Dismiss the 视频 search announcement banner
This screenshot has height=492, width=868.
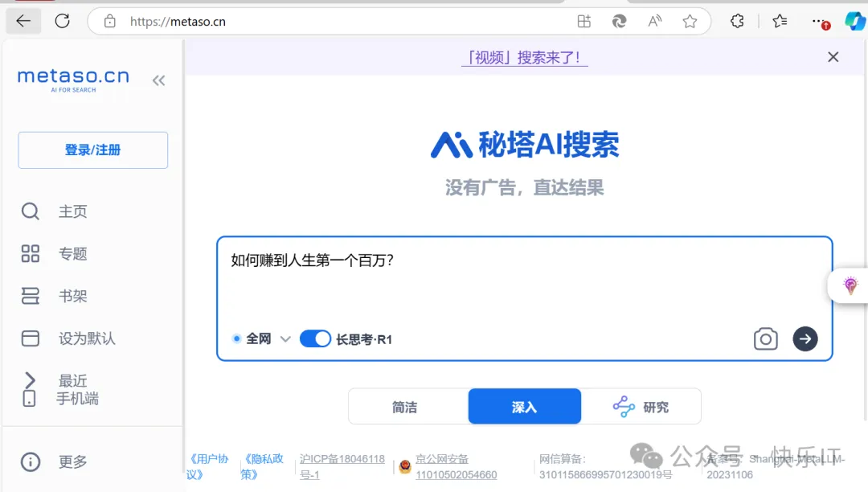click(x=833, y=57)
